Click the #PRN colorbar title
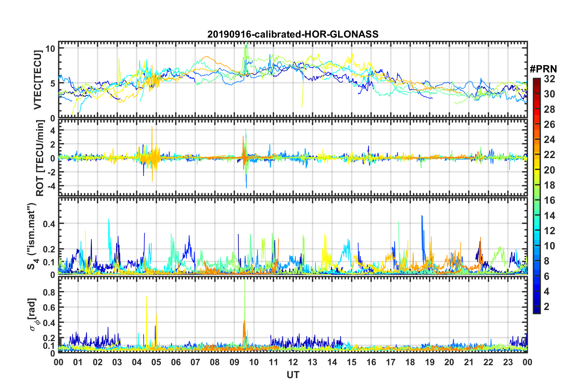 (x=543, y=69)
